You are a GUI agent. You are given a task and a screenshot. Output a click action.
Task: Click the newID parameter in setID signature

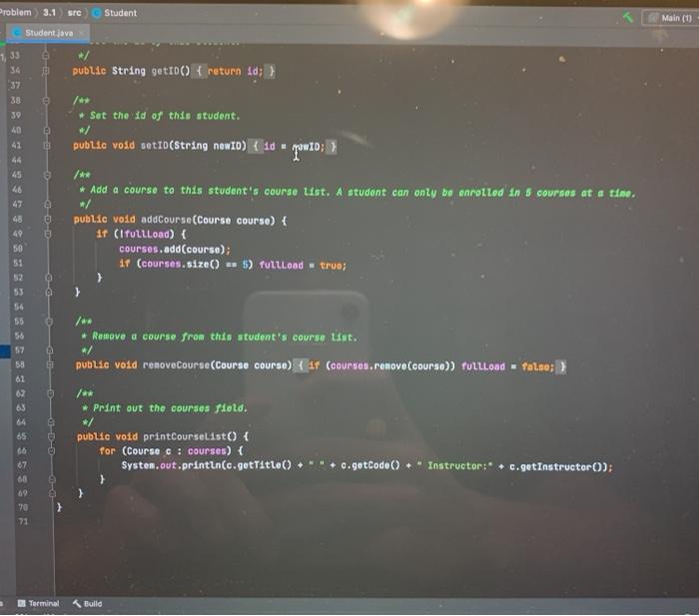coord(229,146)
